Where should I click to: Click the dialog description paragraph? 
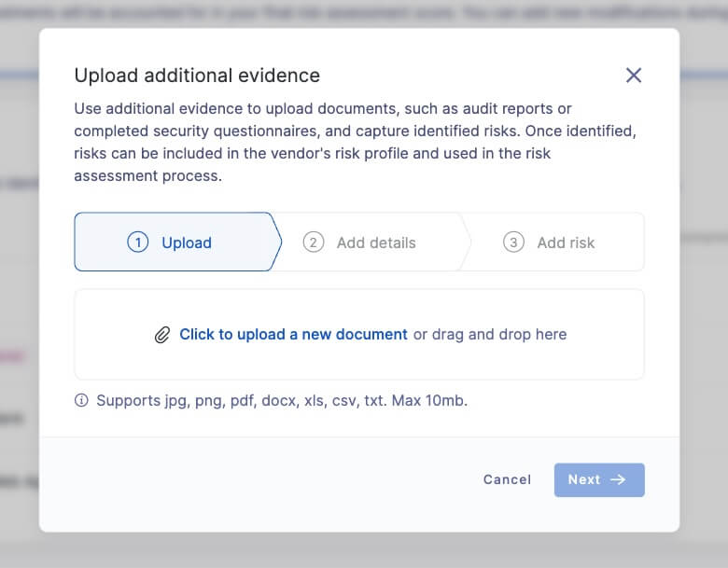pos(356,142)
